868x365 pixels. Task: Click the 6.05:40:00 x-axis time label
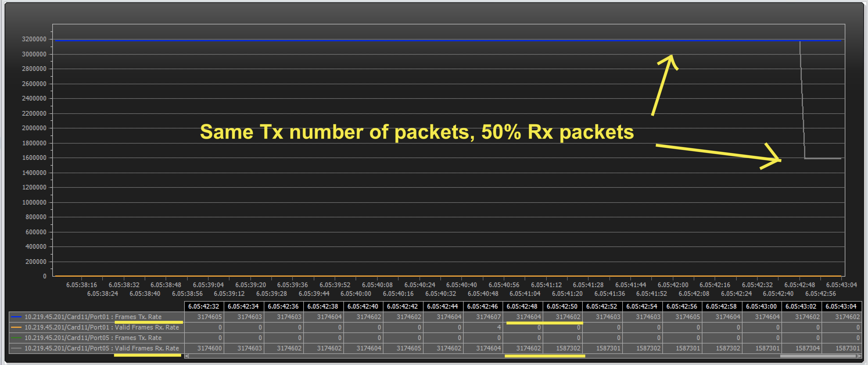(x=356, y=294)
